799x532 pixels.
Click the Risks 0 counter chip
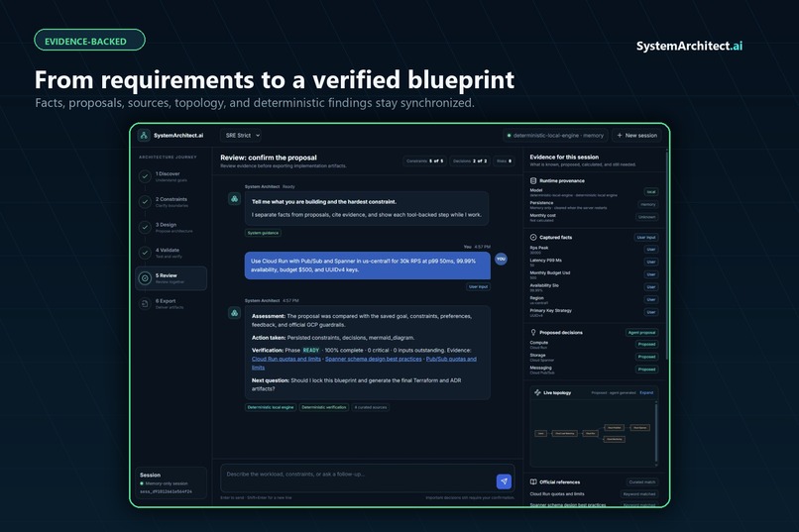[504, 160]
